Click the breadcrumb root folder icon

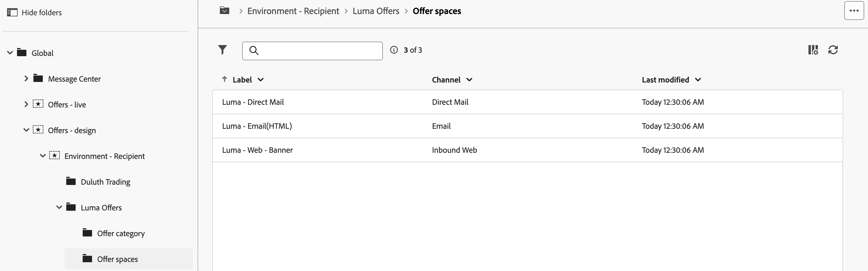225,11
